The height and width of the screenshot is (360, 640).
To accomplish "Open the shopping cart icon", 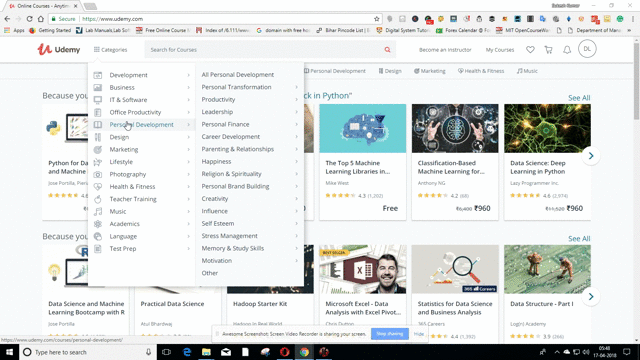I will pyautogui.click(x=548, y=50).
